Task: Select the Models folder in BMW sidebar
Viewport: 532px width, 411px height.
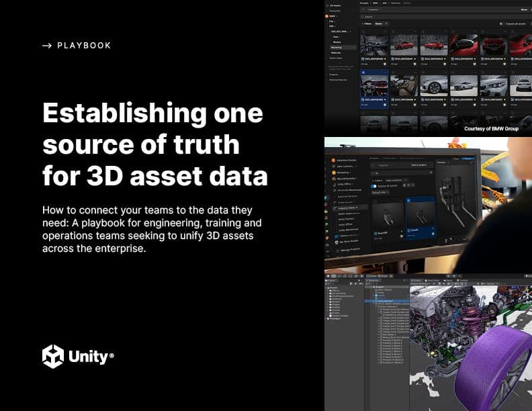Action: click(x=337, y=42)
